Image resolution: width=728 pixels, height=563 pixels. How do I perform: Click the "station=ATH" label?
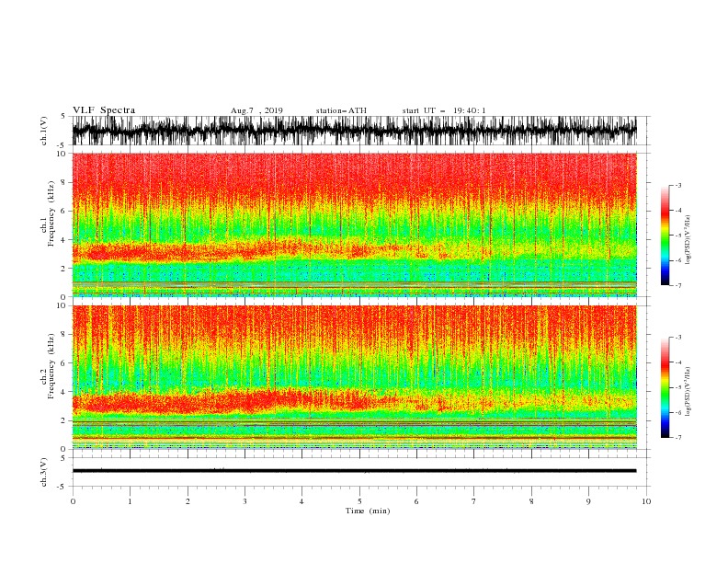pyautogui.click(x=341, y=110)
